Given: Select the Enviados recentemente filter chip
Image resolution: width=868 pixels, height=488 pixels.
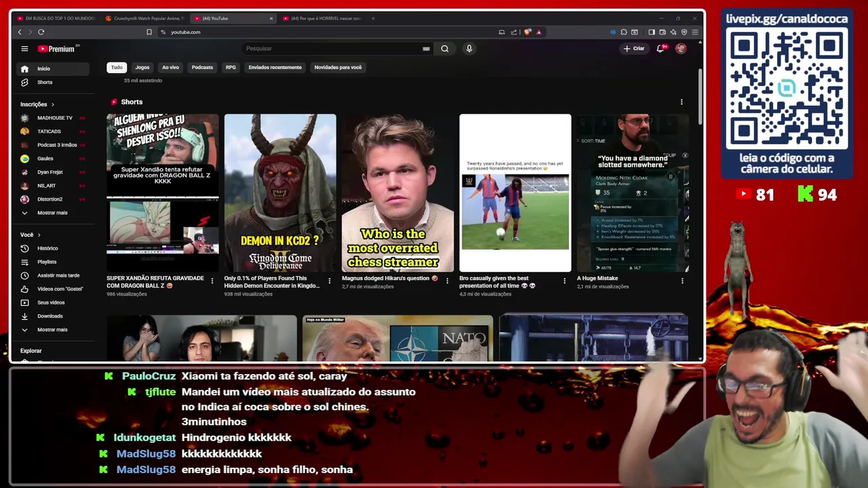Looking at the screenshot, I should click(275, 67).
